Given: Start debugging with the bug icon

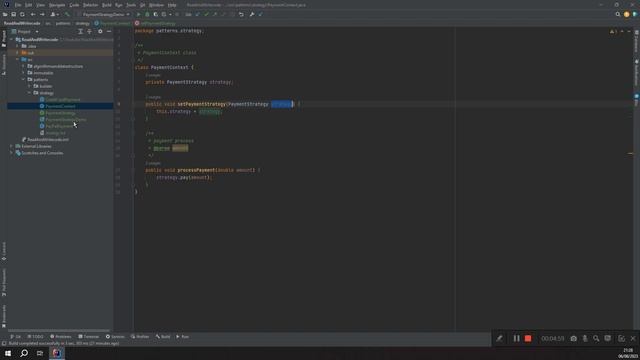Looking at the screenshot, I should (x=147, y=14).
